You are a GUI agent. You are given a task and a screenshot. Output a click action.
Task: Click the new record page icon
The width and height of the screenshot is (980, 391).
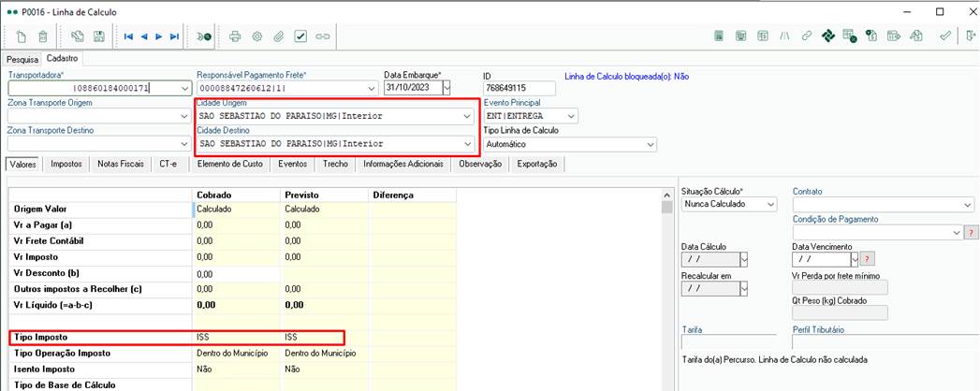pos(22,36)
